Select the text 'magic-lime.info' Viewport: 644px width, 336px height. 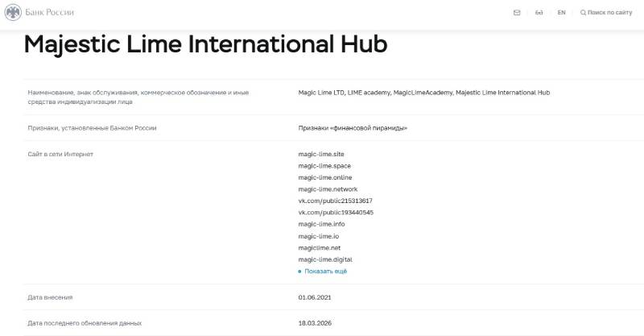point(321,224)
